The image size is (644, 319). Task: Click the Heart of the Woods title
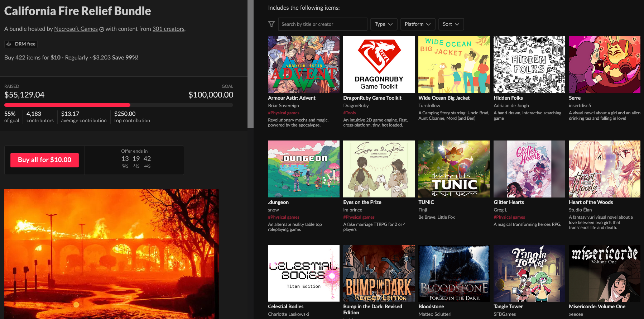click(591, 202)
